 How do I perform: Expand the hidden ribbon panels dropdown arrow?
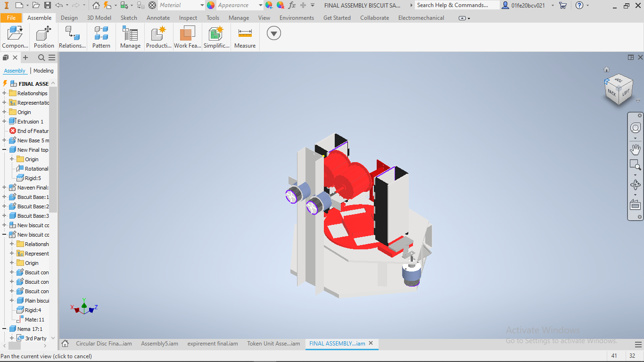pyautogui.click(x=274, y=33)
